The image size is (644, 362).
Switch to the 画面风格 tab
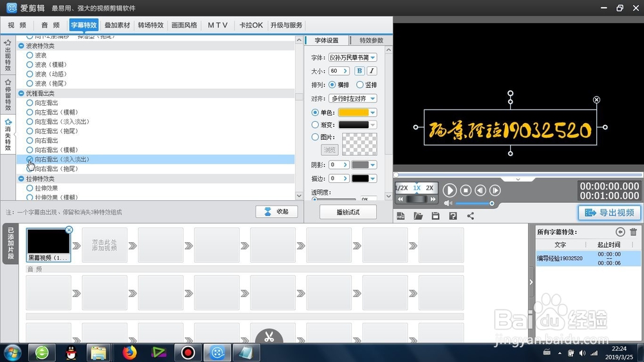(184, 25)
